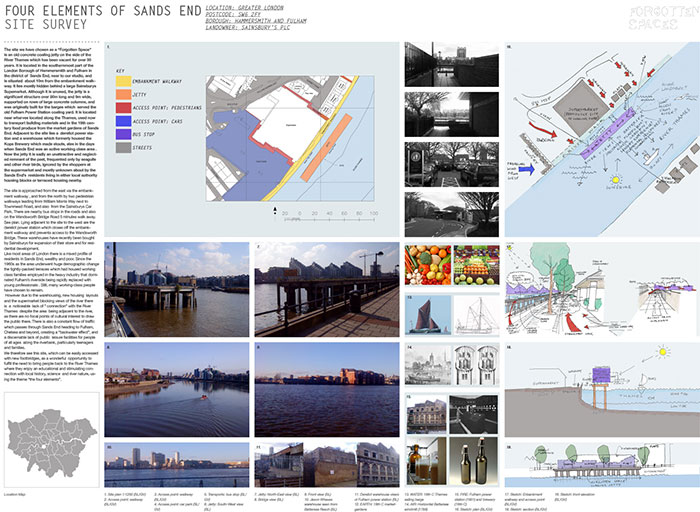Open the power station building photo
The image size is (700, 512).
[x=426, y=415]
